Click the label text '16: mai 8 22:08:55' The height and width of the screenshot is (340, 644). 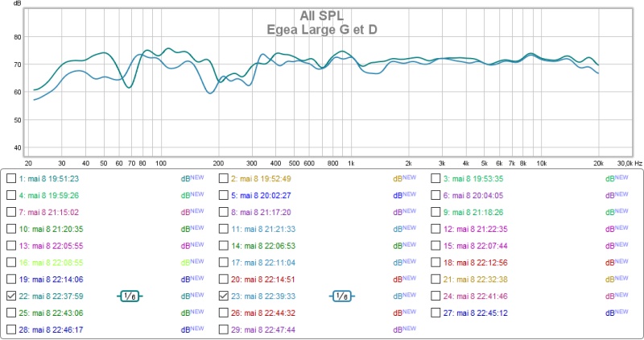pos(51,263)
